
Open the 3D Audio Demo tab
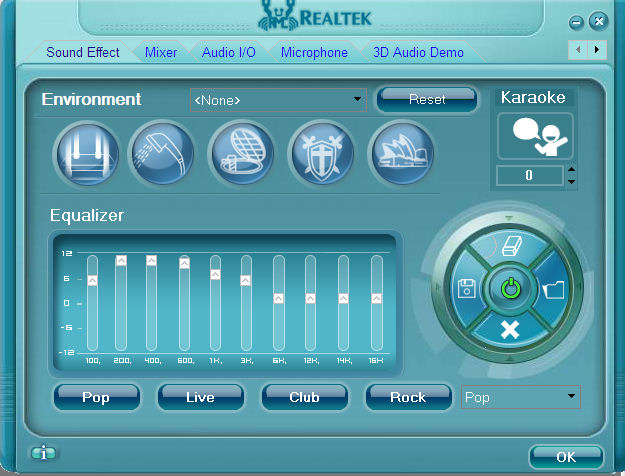[x=418, y=52]
